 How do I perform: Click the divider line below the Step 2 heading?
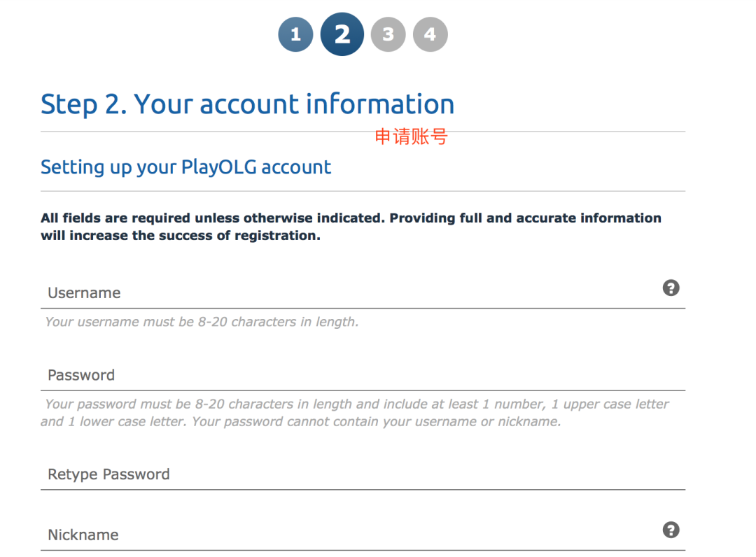[x=210, y=132]
